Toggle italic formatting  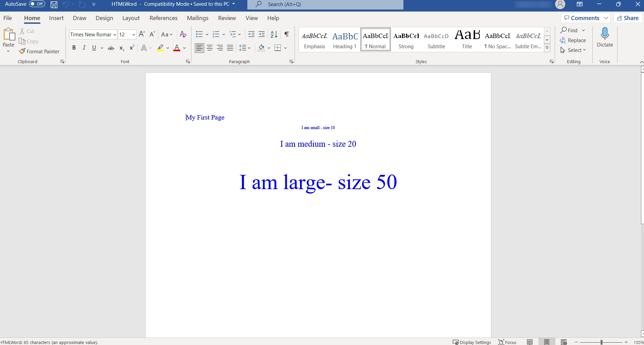click(84, 48)
